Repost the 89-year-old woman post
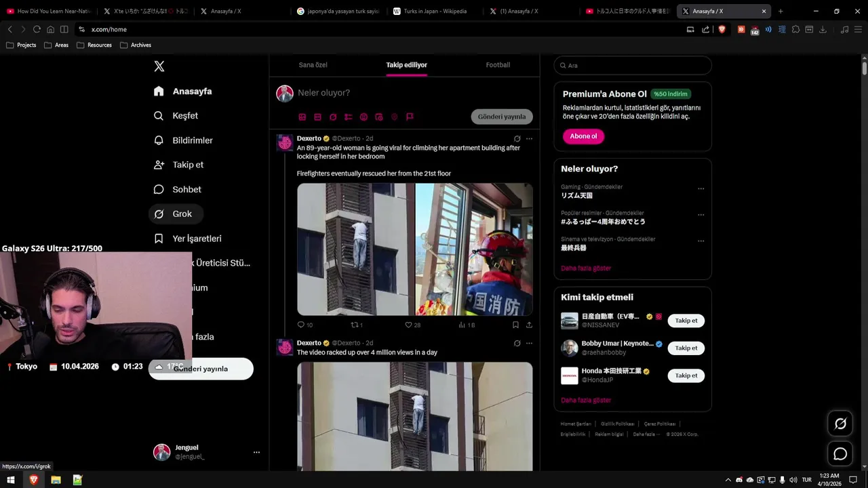 (357, 325)
